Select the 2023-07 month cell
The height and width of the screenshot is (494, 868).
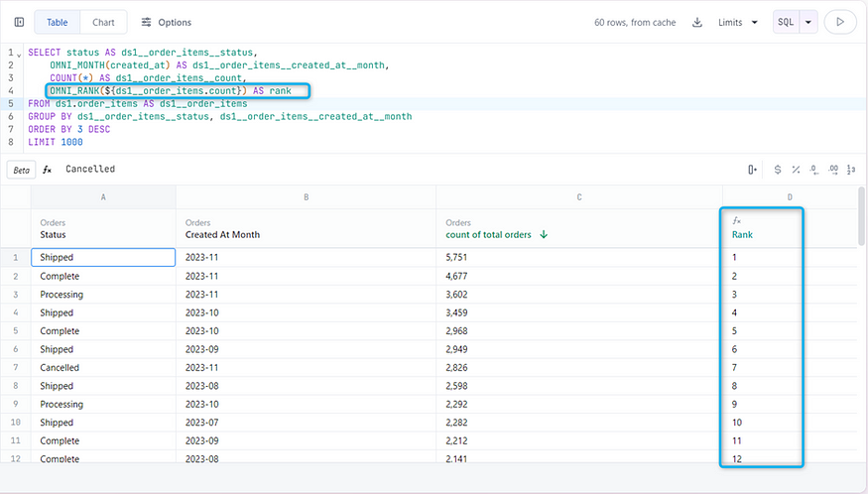coord(307,423)
